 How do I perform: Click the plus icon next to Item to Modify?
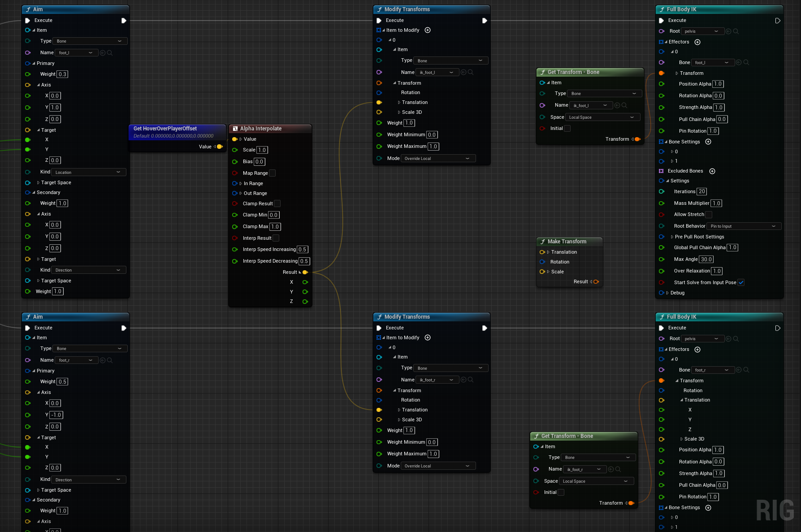[x=428, y=30]
